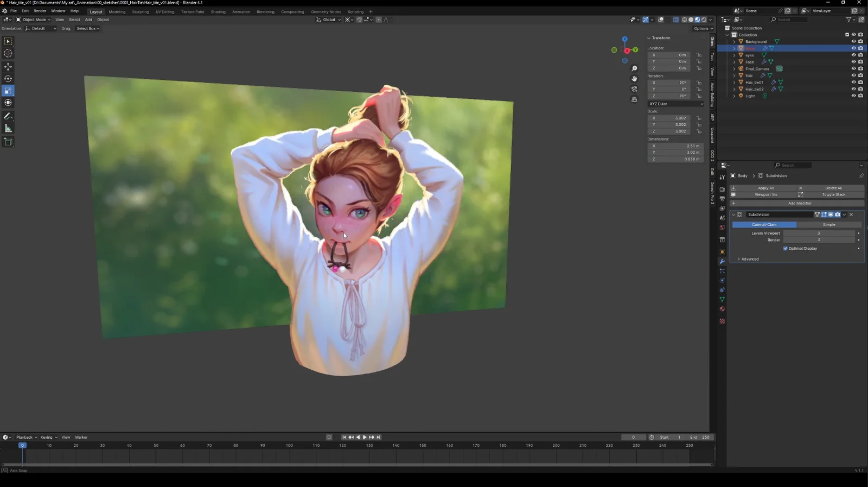The height and width of the screenshot is (487, 868).
Task: Click the Add Modifier button
Action: pos(797,203)
